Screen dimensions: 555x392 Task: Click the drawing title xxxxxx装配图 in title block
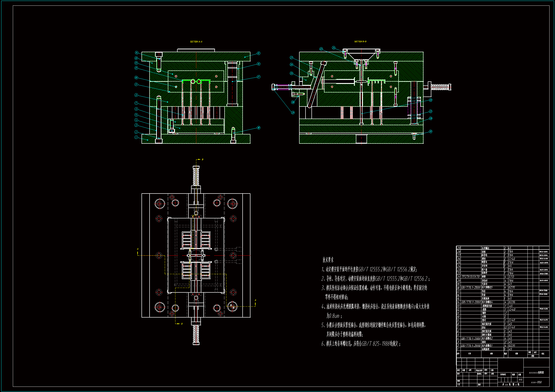click(536, 373)
